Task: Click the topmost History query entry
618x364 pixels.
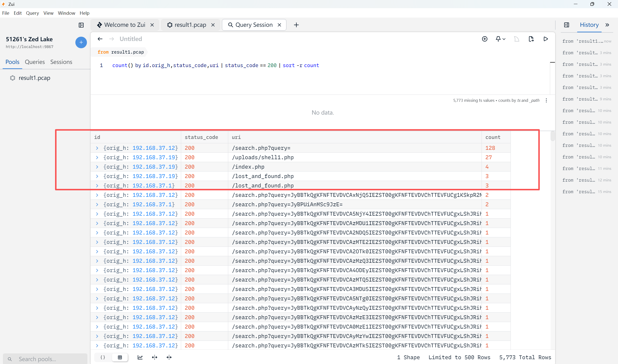Action: tap(583, 41)
